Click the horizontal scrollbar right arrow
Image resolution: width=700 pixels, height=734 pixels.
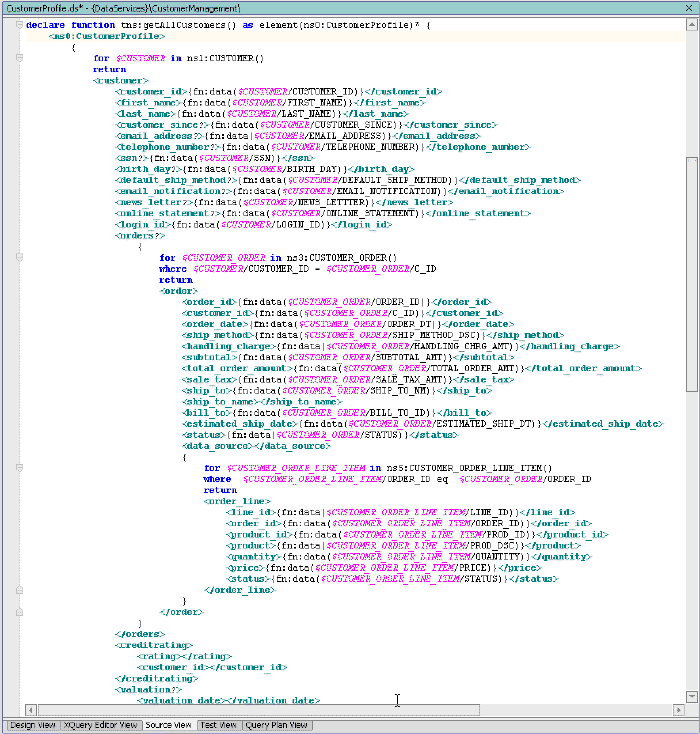[678, 710]
